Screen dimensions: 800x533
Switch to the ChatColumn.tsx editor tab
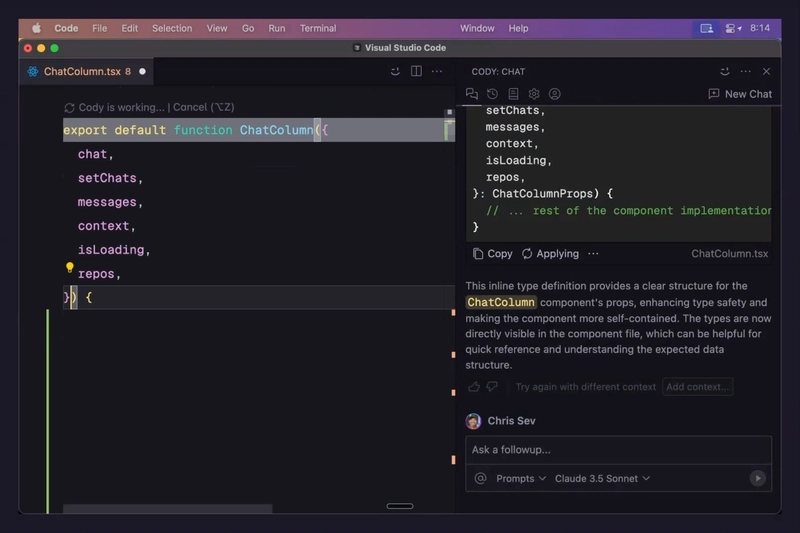[81, 72]
